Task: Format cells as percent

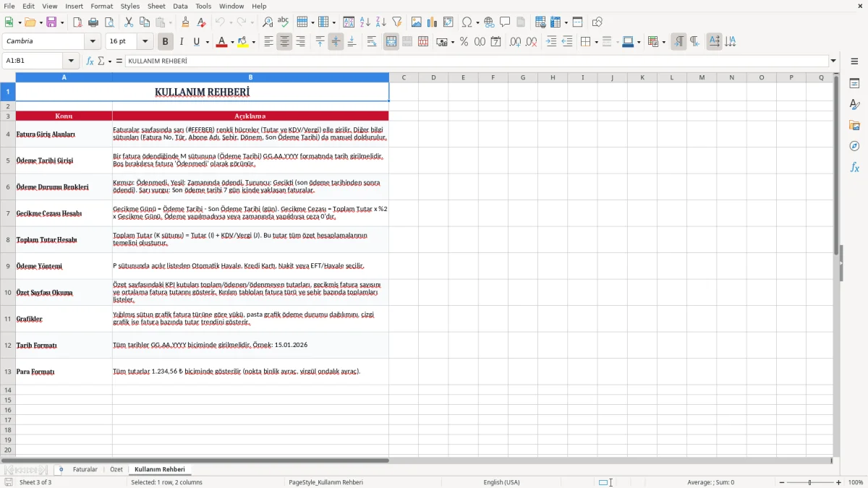Action: coord(464,42)
